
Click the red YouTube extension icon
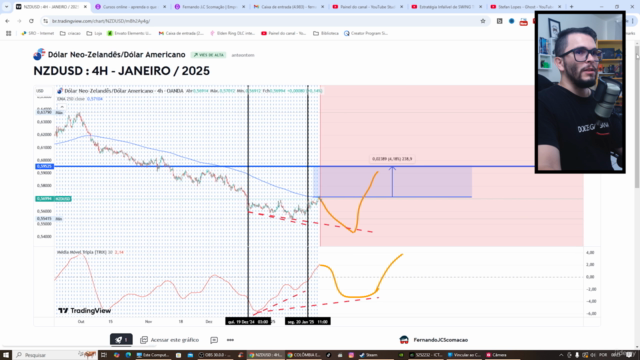[x=523, y=22]
